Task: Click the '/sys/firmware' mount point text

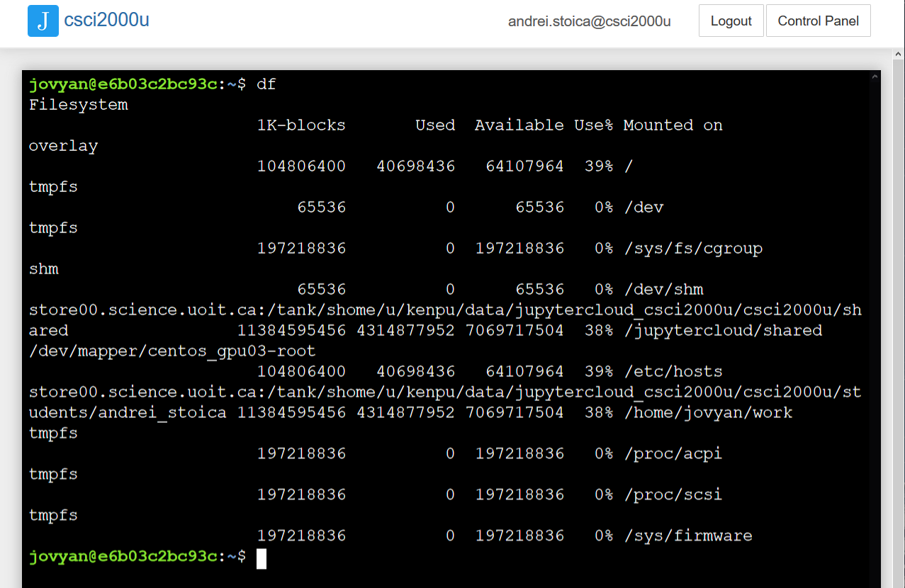Action: click(688, 536)
